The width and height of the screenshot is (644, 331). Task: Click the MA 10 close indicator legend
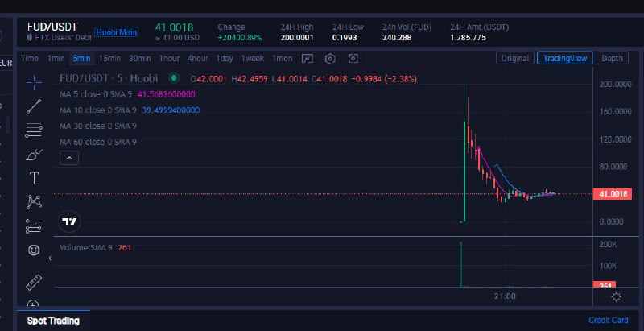(130, 110)
